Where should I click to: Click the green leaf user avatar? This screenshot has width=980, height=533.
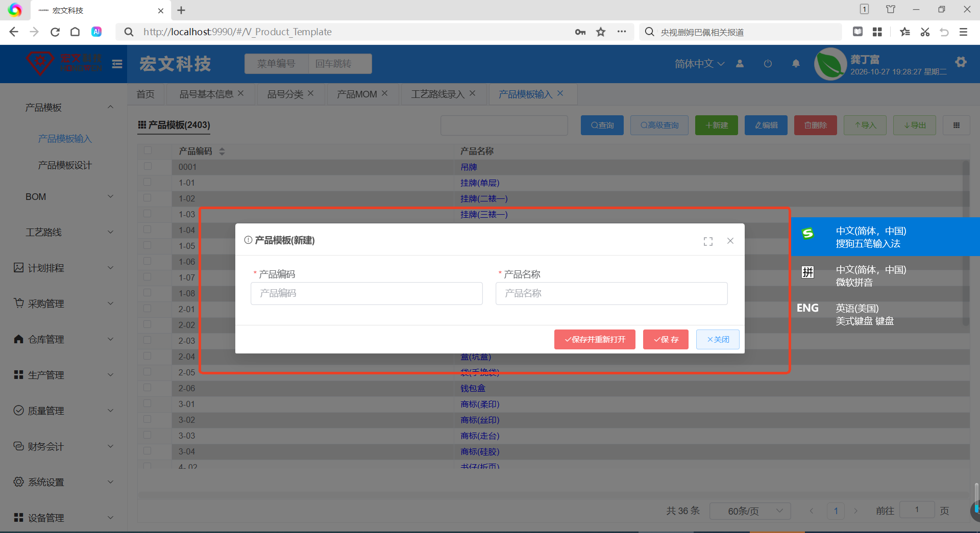pos(830,64)
